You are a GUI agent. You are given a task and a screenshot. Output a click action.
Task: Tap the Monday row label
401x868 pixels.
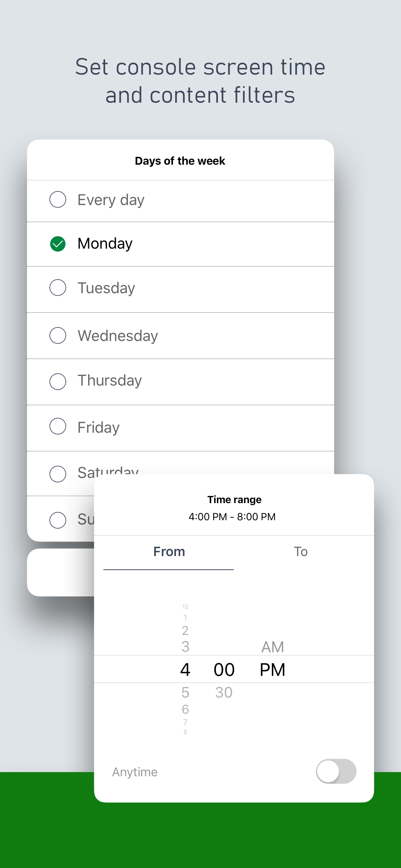coord(105,243)
